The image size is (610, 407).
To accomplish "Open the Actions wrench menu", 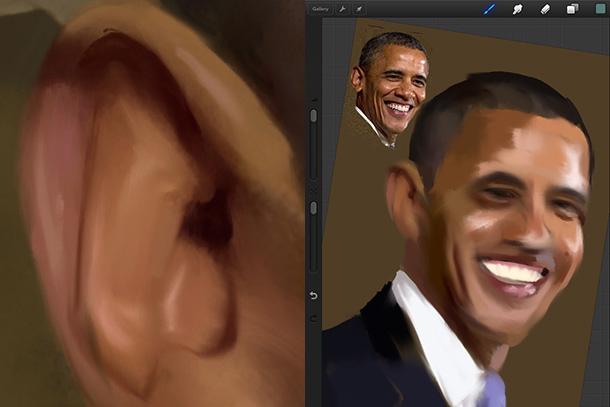I will click(343, 9).
